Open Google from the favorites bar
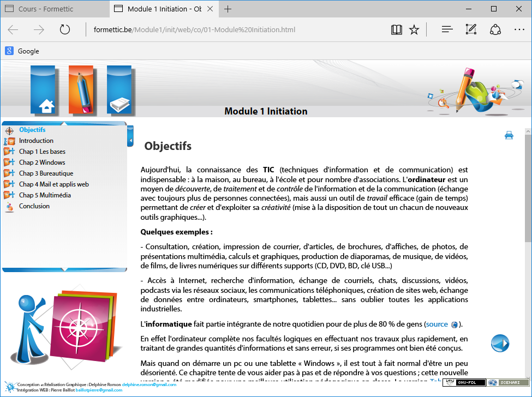 tap(22, 51)
